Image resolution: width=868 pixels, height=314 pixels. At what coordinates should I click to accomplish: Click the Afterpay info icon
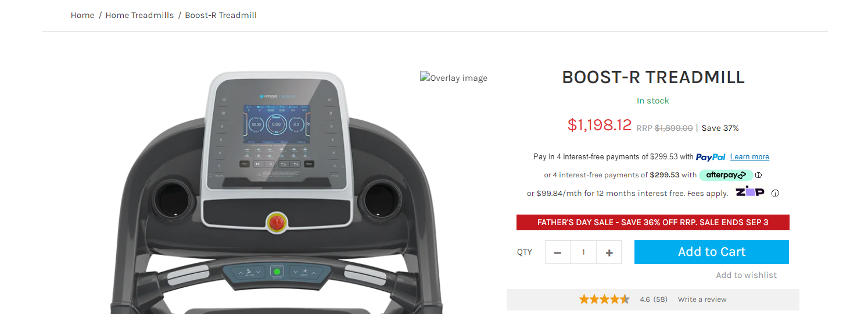[758, 175]
